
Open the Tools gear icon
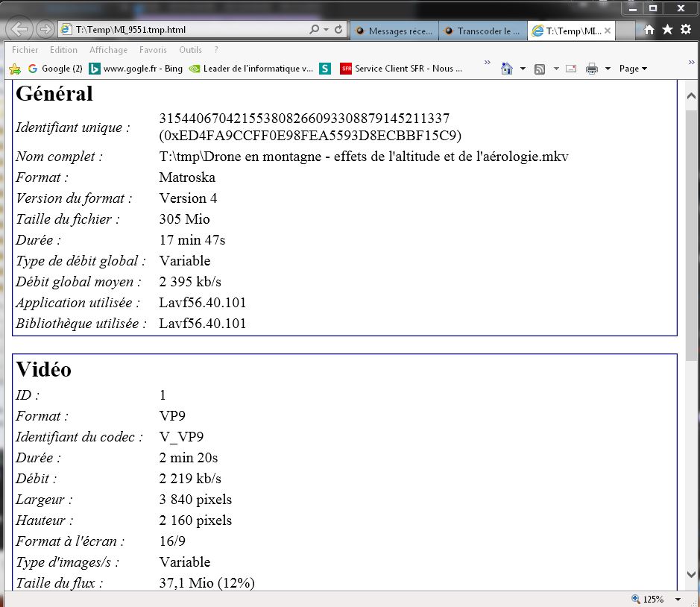coord(686,30)
